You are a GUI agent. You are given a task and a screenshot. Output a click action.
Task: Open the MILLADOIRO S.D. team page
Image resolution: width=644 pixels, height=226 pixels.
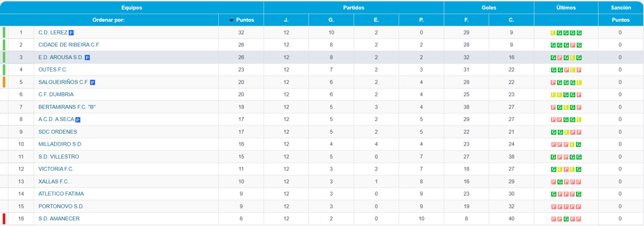click(x=60, y=144)
